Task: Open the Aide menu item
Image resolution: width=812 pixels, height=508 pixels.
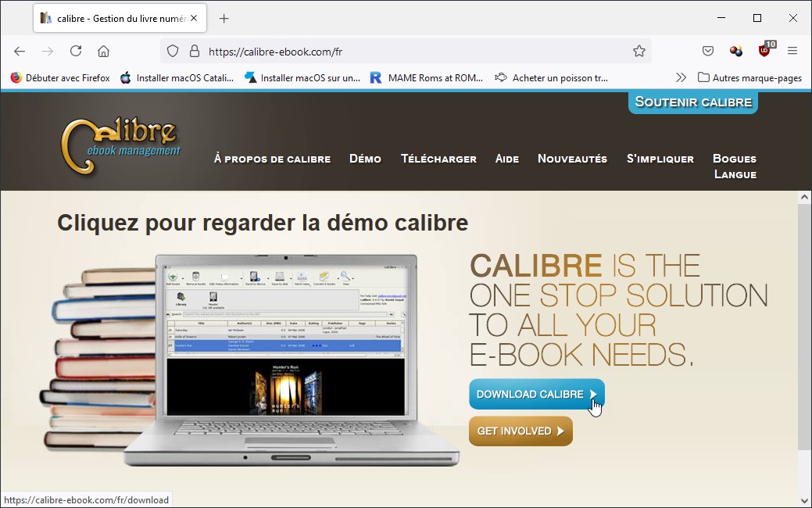Action: 507,159
